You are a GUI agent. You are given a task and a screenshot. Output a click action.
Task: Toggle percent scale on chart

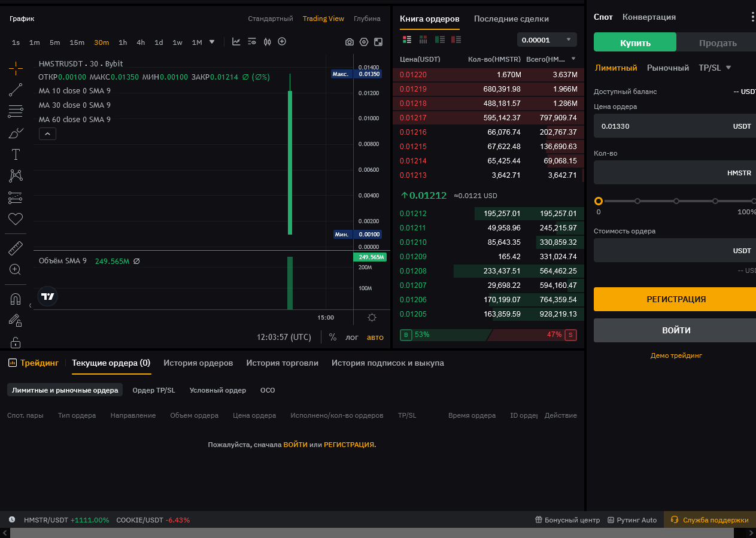click(x=332, y=337)
